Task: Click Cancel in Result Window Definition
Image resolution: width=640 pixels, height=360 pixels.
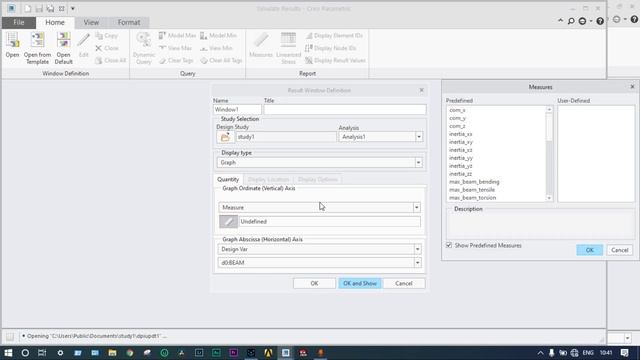Action: tap(404, 283)
